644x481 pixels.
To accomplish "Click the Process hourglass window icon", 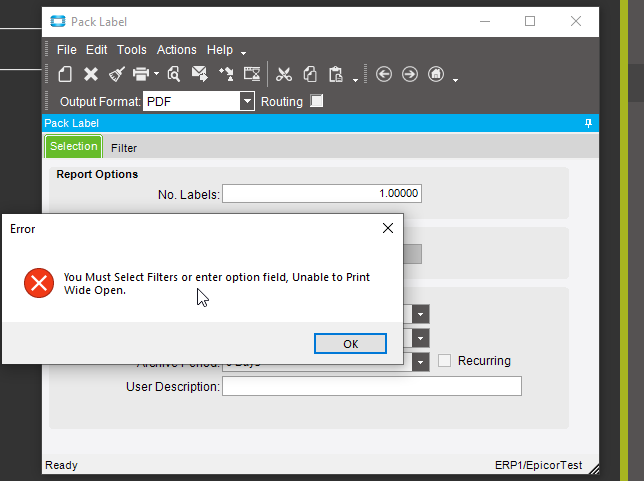I will point(252,74).
